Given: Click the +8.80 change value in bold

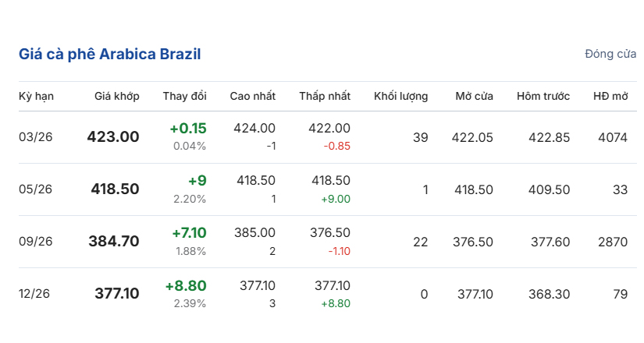Looking at the screenshot, I should [186, 286].
